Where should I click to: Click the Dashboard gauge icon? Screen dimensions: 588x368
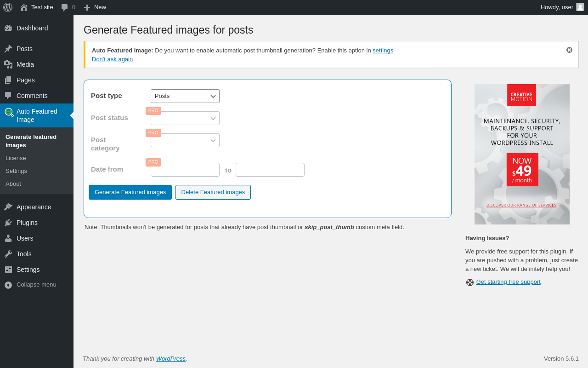click(8, 28)
